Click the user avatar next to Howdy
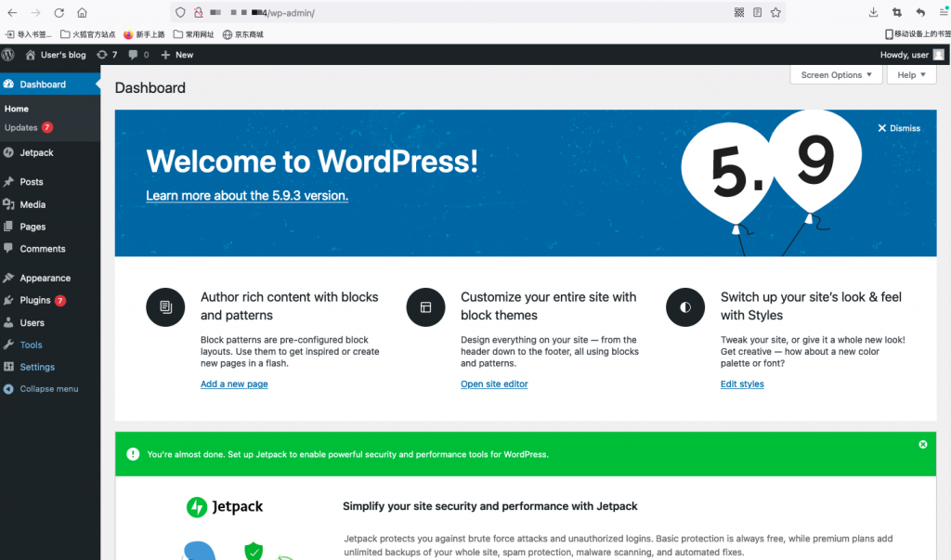This screenshot has width=951, height=560. point(939,55)
